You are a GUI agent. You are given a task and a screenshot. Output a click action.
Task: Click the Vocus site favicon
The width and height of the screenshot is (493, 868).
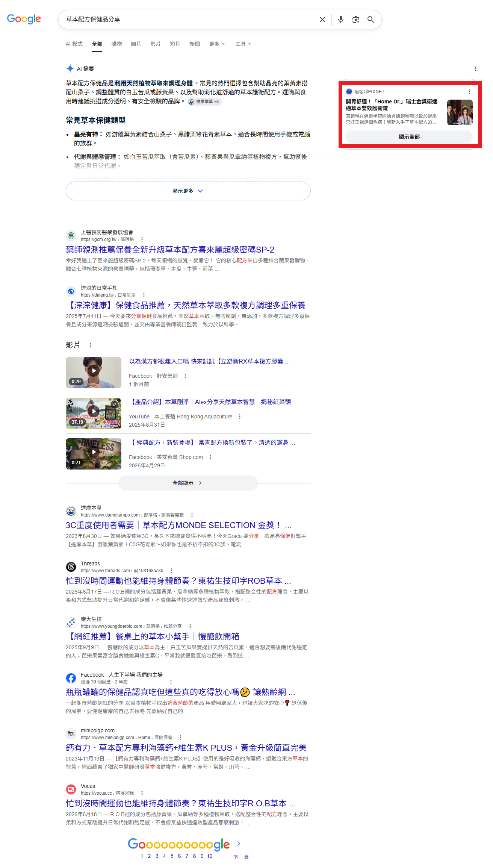tap(71, 789)
